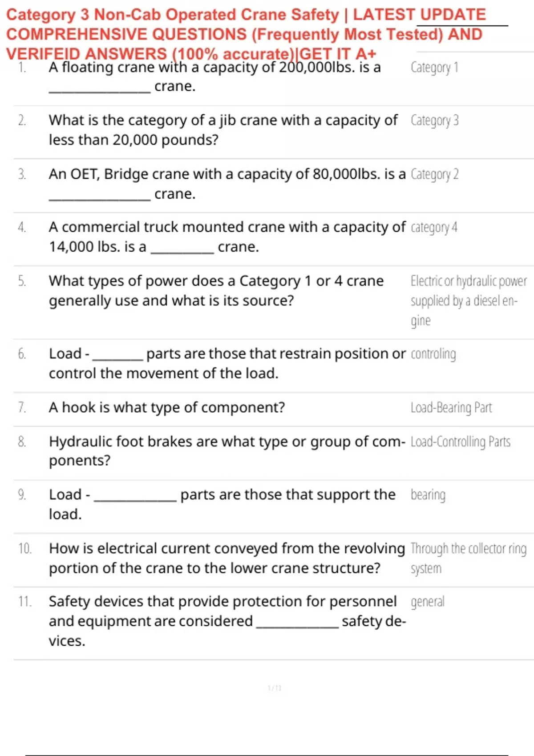Click the 'Category 3' answer text
Viewport: 534px width, 756px height.
coord(434,120)
